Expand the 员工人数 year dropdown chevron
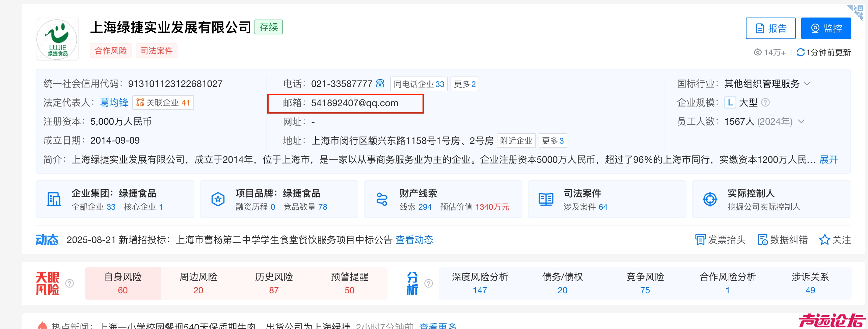The height and width of the screenshot is (329, 868). click(x=801, y=121)
